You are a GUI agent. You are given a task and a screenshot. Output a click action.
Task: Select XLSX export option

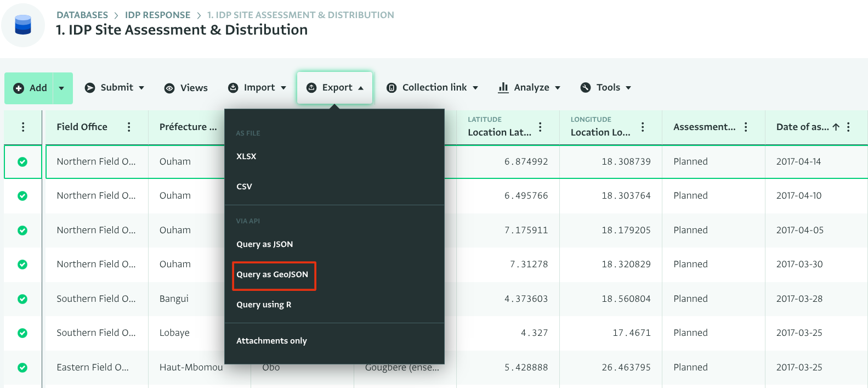tap(246, 156)
